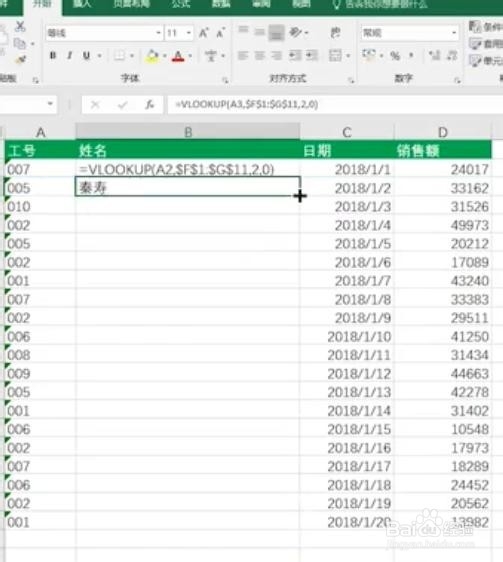Select the Format Painter brush
Screen dimensions: 503x562
coord(20,59)
